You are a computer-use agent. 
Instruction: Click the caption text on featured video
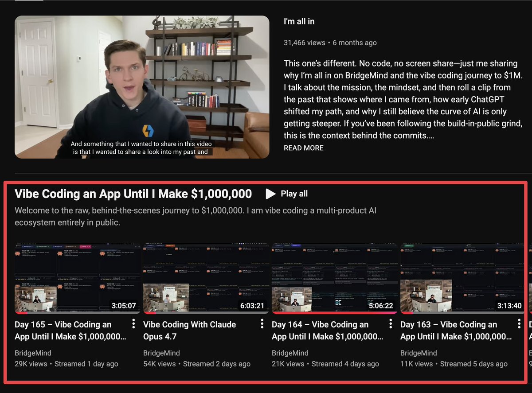coord(142,148)
